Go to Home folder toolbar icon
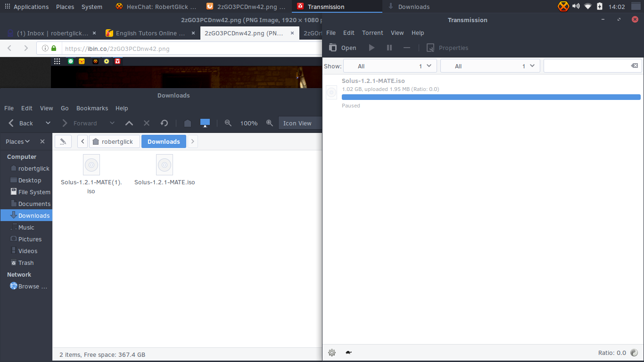Screen dimensions: 644x362 (x=188, y=123)
